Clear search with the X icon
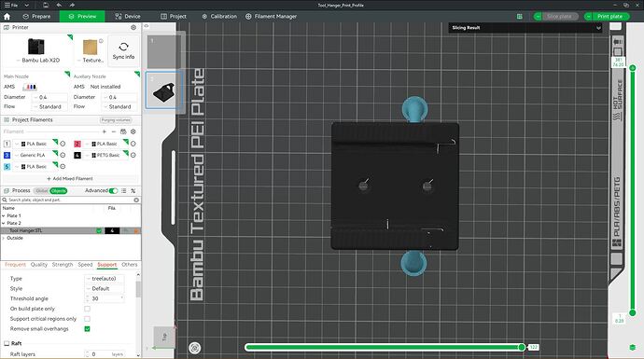 tap(136, 200)
